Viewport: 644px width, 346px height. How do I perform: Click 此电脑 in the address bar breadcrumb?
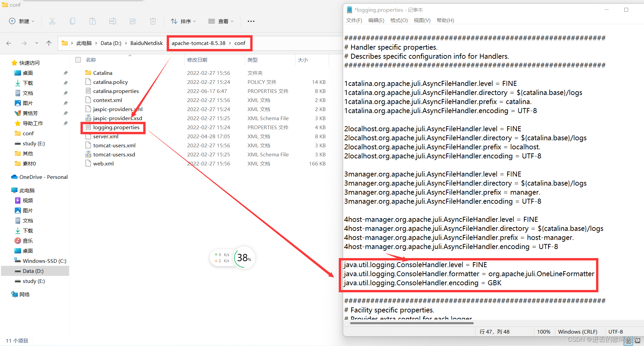85,43
